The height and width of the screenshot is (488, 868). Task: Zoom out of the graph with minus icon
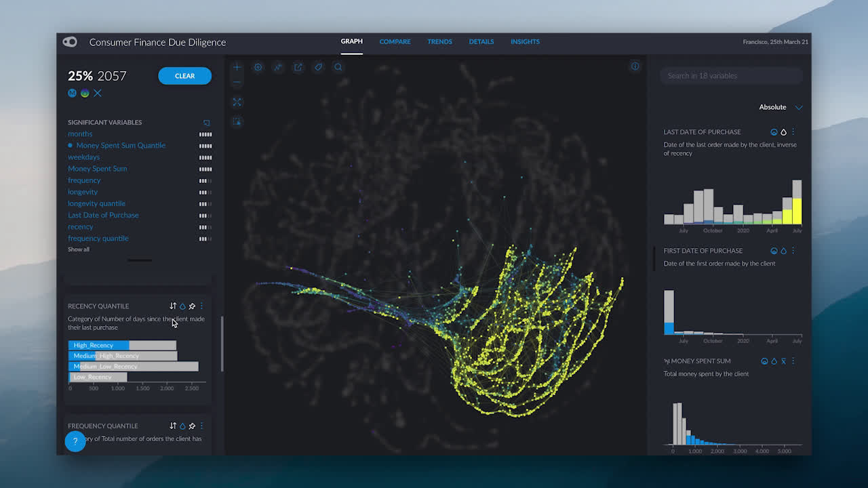237,82
